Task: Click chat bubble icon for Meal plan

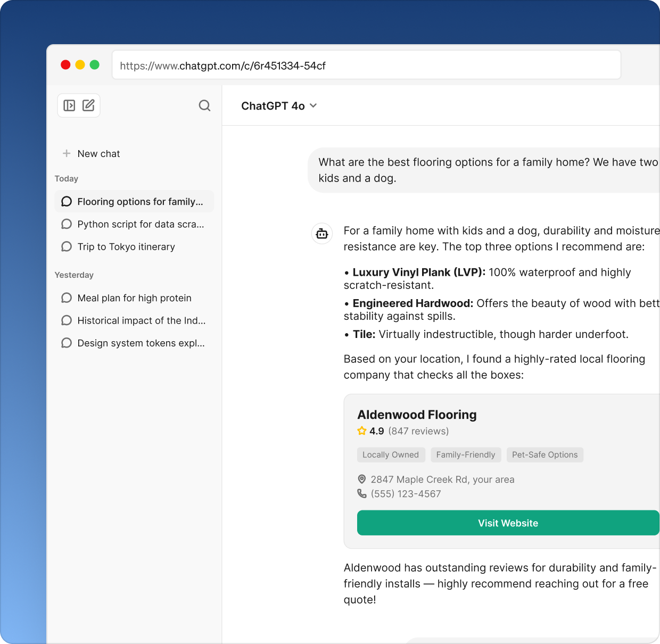Action: pos(67,298)
